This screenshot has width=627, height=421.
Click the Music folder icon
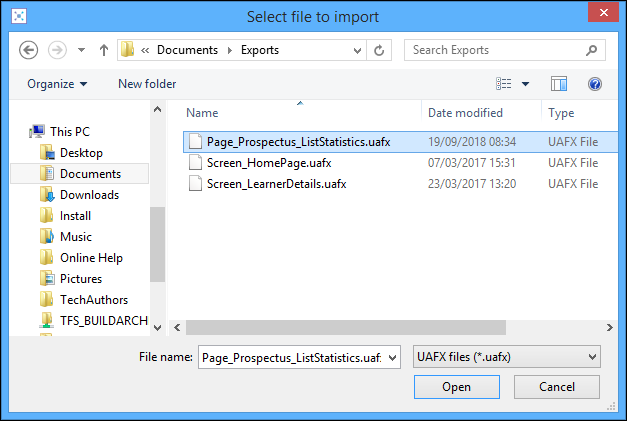47,237
